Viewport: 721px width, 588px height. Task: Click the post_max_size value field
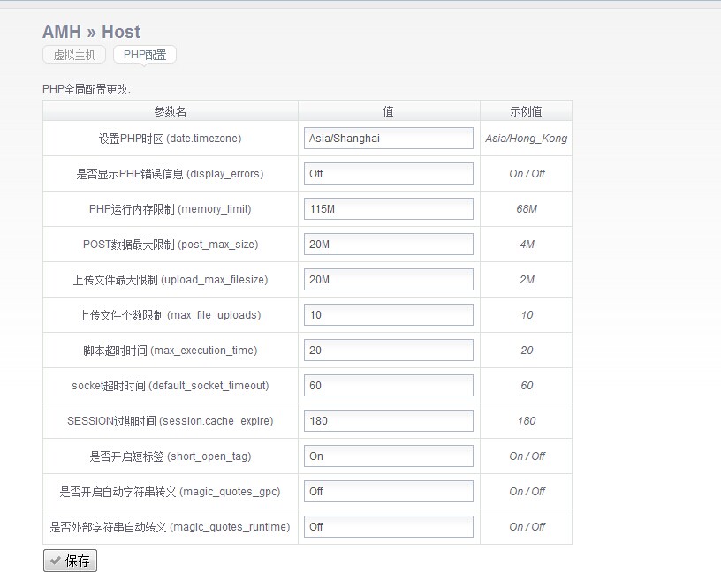pyautogui.click(x=389, y=245)
